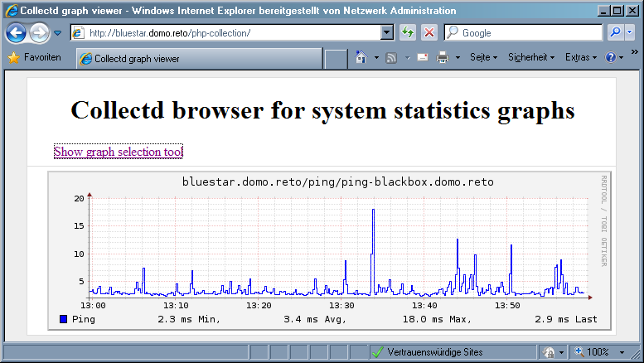Open the Sicherheit menu
The width and height of the screenshot is (644, 363).
[x=530, y=58]
